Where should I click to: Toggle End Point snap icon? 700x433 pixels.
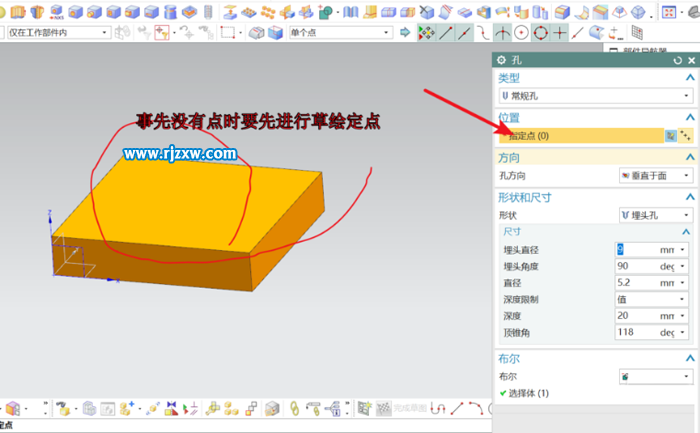point(446,33)
